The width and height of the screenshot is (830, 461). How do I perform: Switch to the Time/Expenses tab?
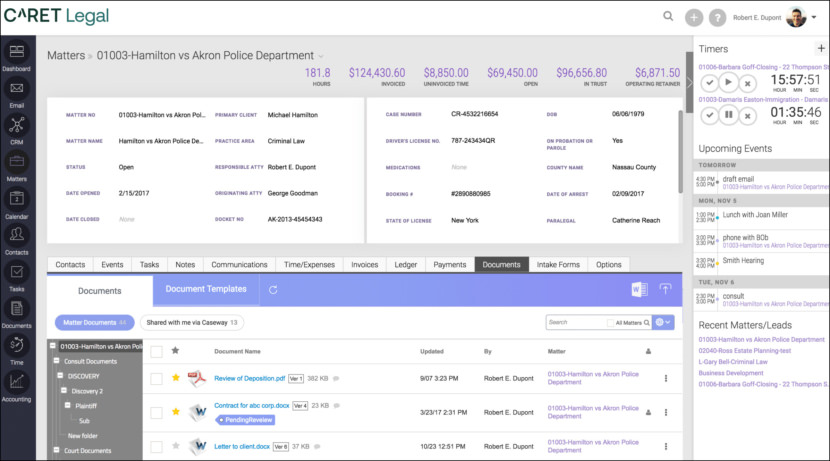[309, 265]
